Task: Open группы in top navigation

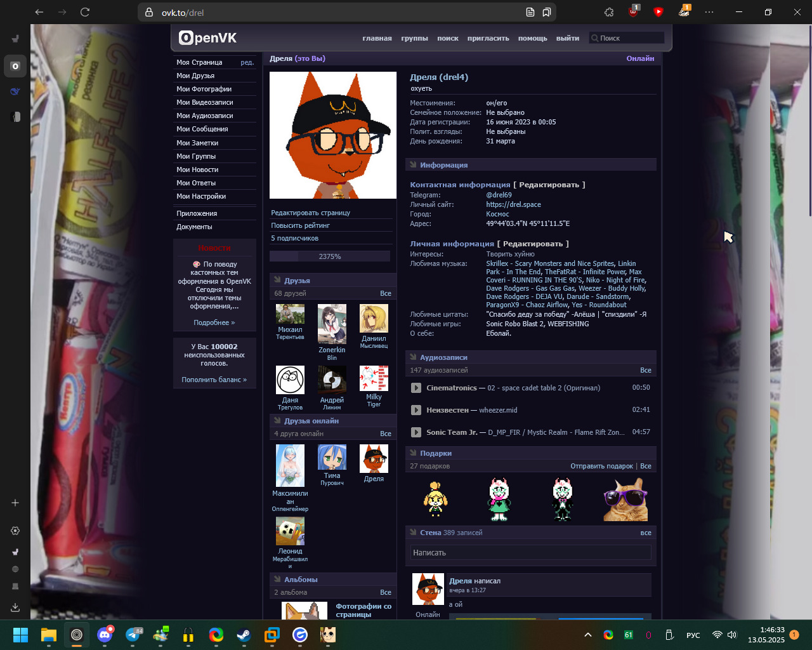Action: point(414,38)
